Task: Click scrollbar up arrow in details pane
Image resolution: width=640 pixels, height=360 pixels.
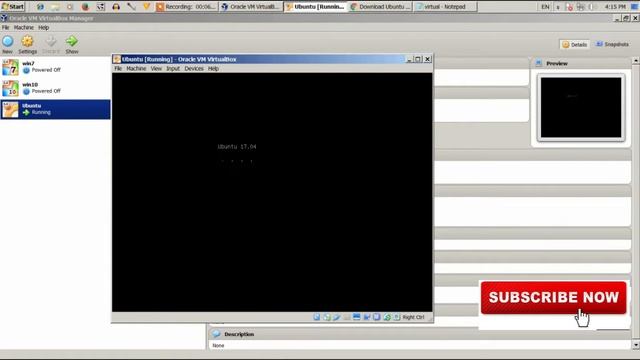Action: click(636, 60)
